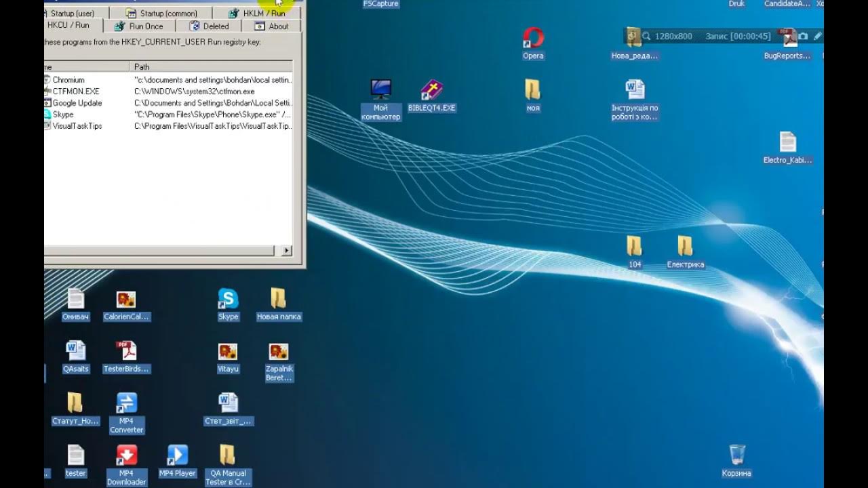
Task: Select the Druk desktop icon label
Action: tap(736, 4)
